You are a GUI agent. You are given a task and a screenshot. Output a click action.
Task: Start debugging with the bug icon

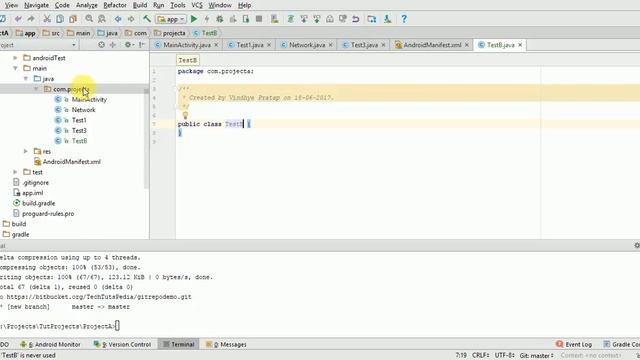pyautogui.click(x=220, y=19)
